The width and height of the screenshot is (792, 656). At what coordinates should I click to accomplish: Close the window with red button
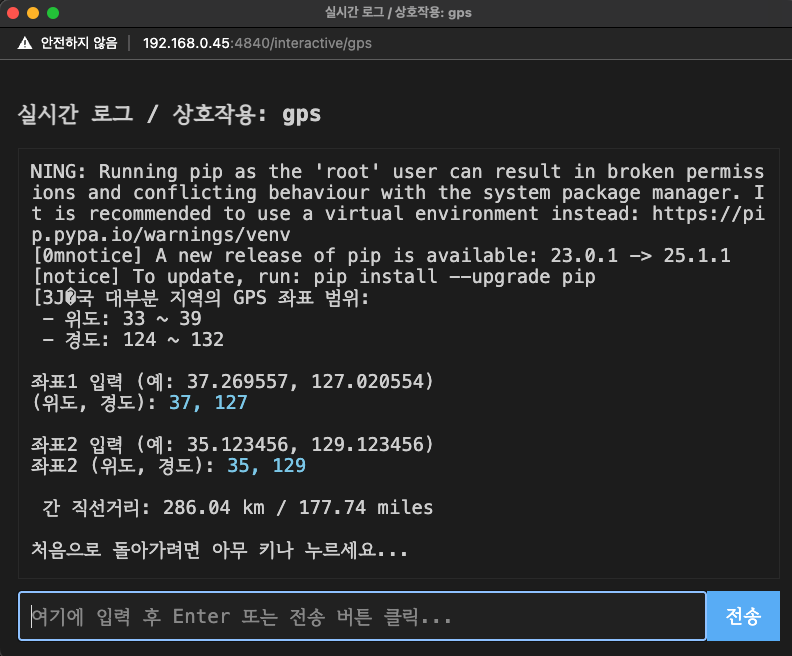coord(13,13)
